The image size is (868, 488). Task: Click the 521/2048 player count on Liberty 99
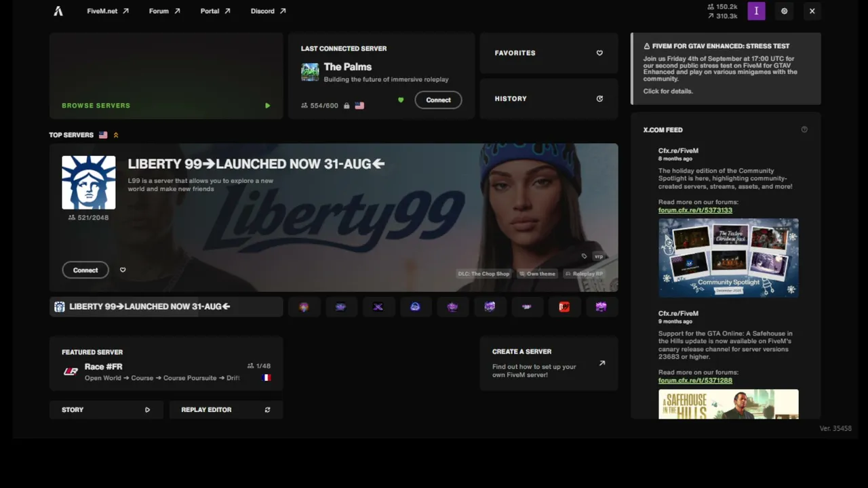tap(89, 218)
